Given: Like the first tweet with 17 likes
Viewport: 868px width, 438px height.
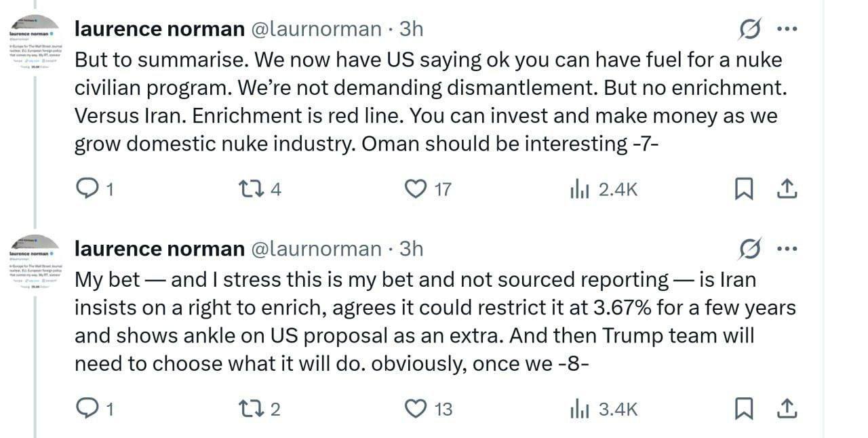Looking at the screenshot, I should tap(415, 190).
